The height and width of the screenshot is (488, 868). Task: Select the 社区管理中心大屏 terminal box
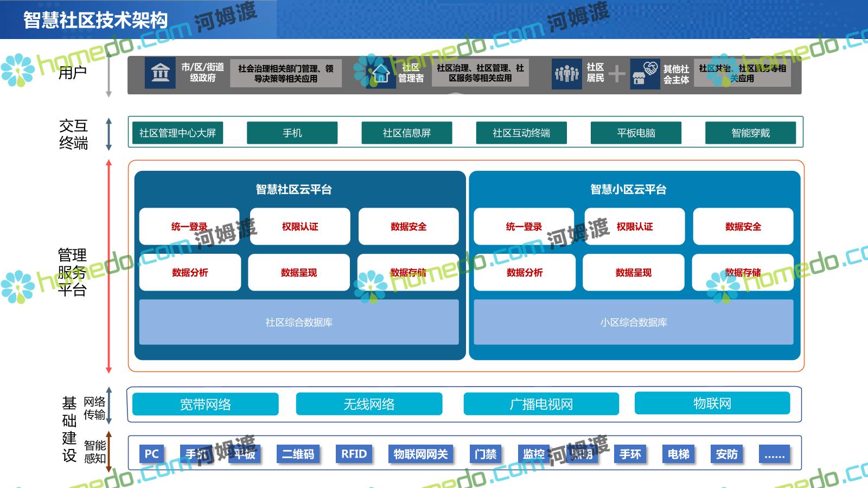tap(177, 133)
